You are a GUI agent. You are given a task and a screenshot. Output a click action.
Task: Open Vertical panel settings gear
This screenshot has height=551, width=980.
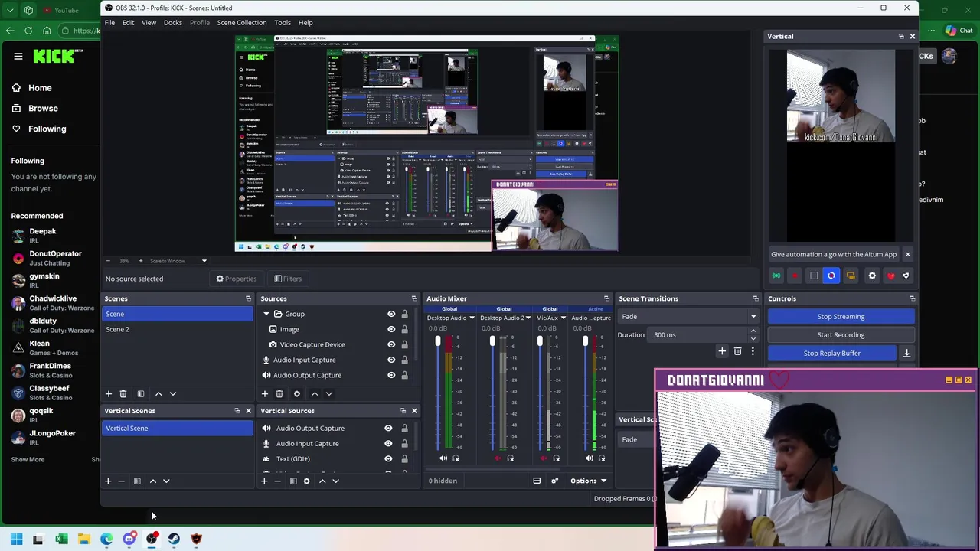[872, 275]
